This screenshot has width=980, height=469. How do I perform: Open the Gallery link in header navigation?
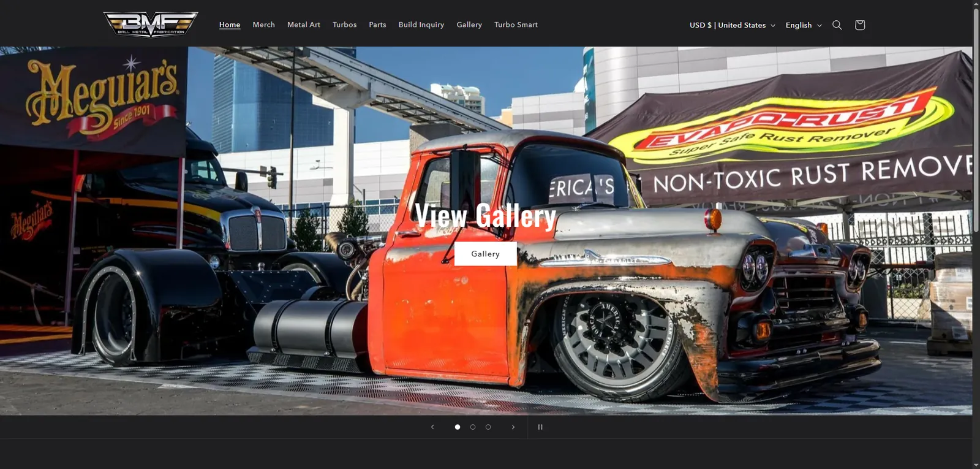pos(469,25)
